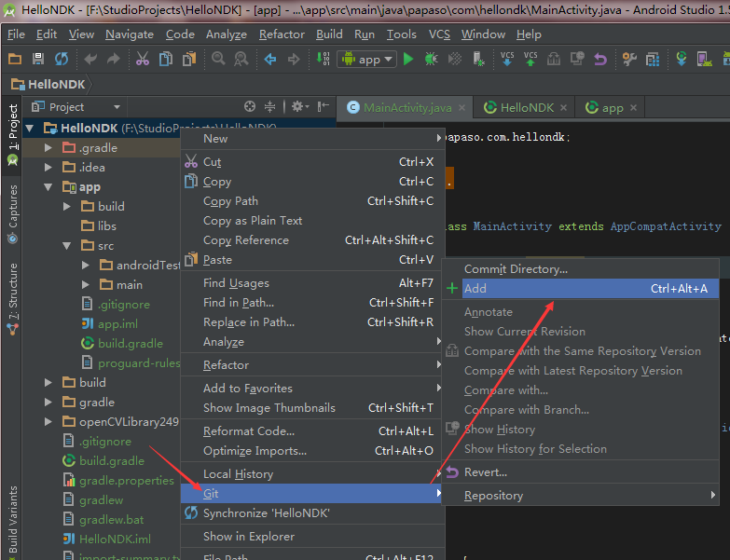Navigate Forward with the gray arrow

click(x=294, y=59)
